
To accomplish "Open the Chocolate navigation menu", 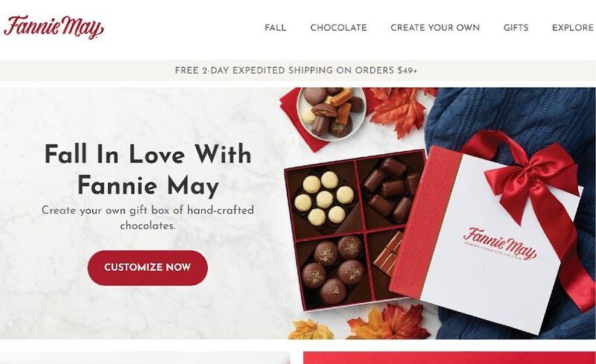I will pyautogui.click(x=338, y=28).
